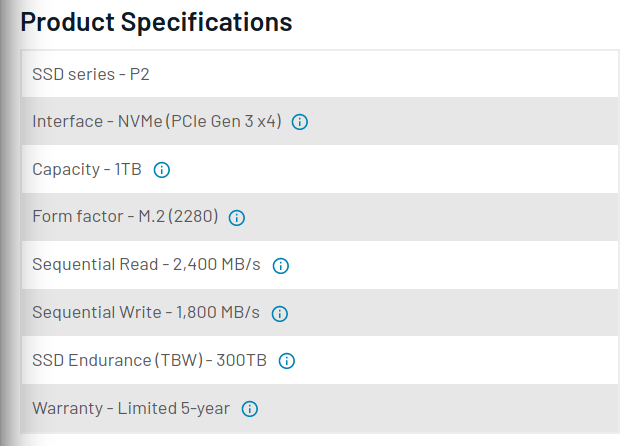This screenshot has width=632, height=446.
Task: Click the 'Interface' label text
Action: 67,122
